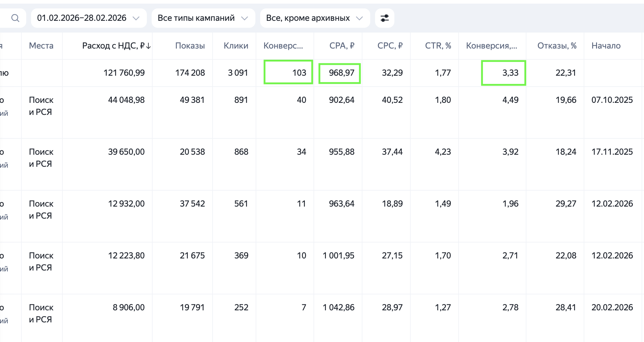The height and width of the screenshot is (342, 644).
Task: Click the 'Показы' column header
Action: pyautogui.click(x=190, y=46)
